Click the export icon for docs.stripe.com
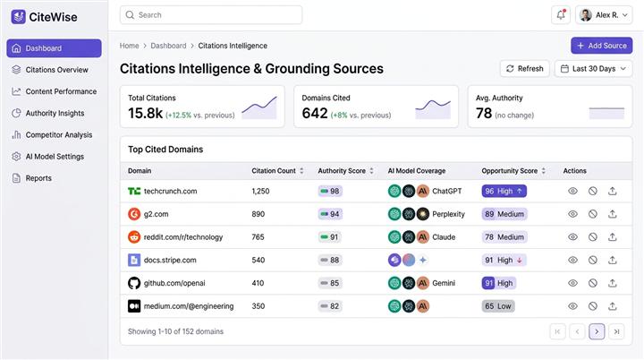644x360 pixels. coord(613,260)
